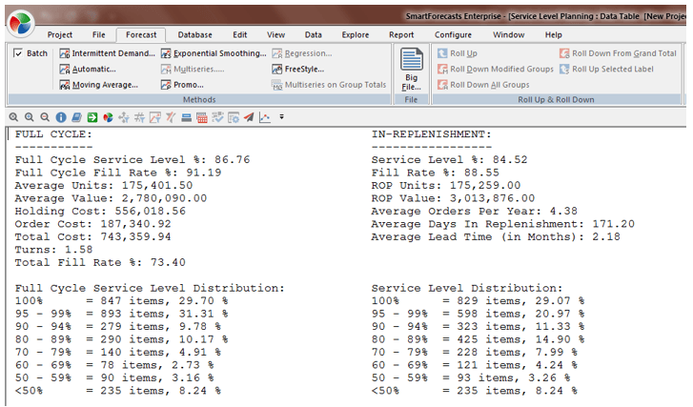Click the green arrow toolbar icon
The height and width of the screenshot is (407, 693).
[92, 117]
